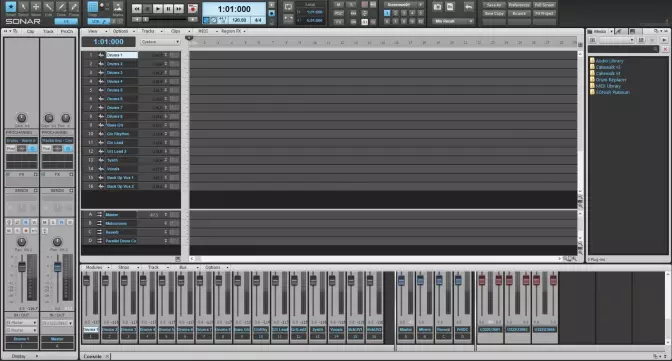The height and width of the screenshot is (361, 672).
Task: Close the Console tab
Action: pyautogui.click(x=107, y=356)
